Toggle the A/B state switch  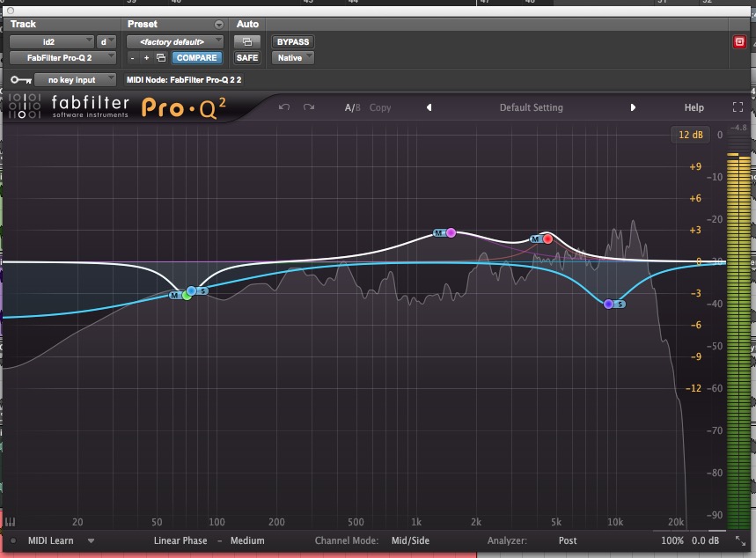click(352, 107)
